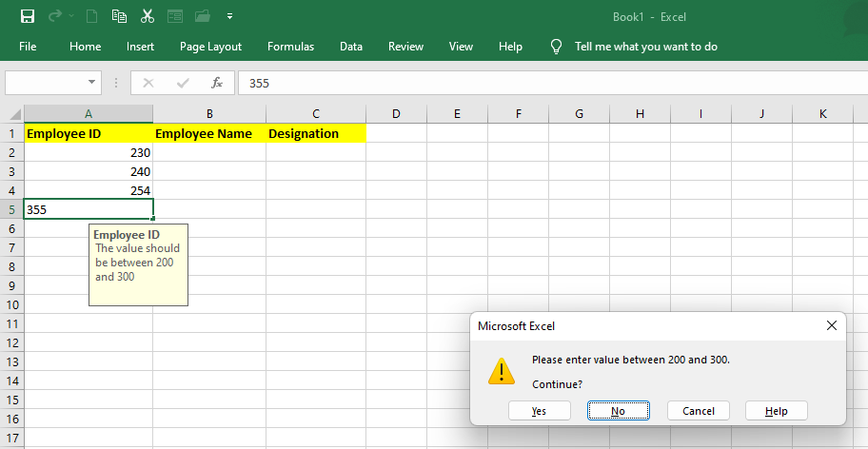Click Cancel in the warning dialog
The image size is (868, 449).
698,411
